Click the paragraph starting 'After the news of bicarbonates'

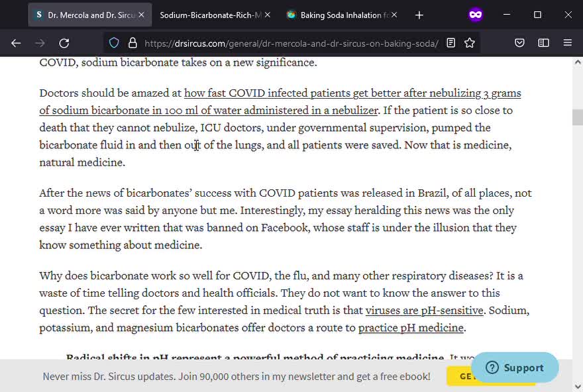(286, 219)
